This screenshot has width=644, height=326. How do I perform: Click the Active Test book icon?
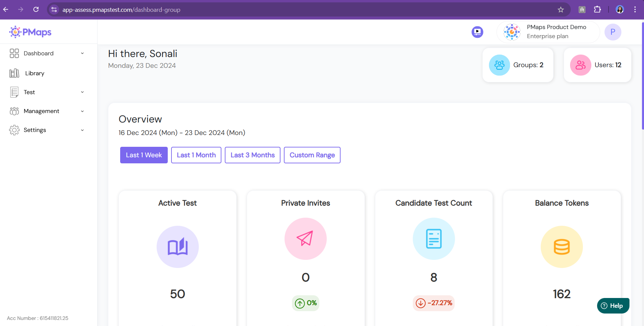point(178,247)
